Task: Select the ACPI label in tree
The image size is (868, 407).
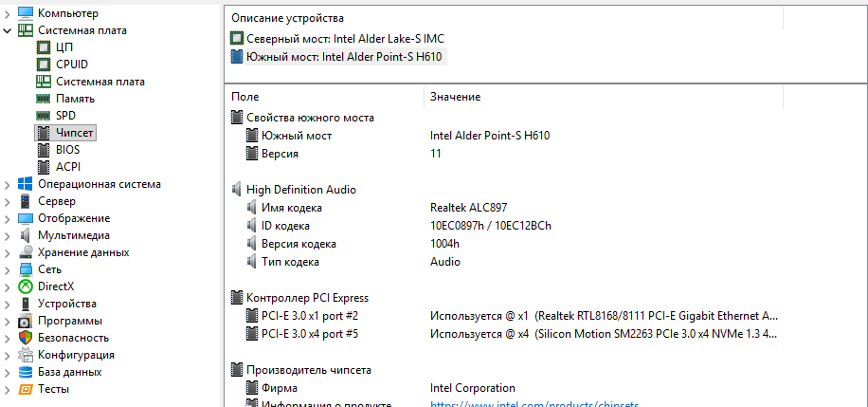Action: (x=68, y=167)
